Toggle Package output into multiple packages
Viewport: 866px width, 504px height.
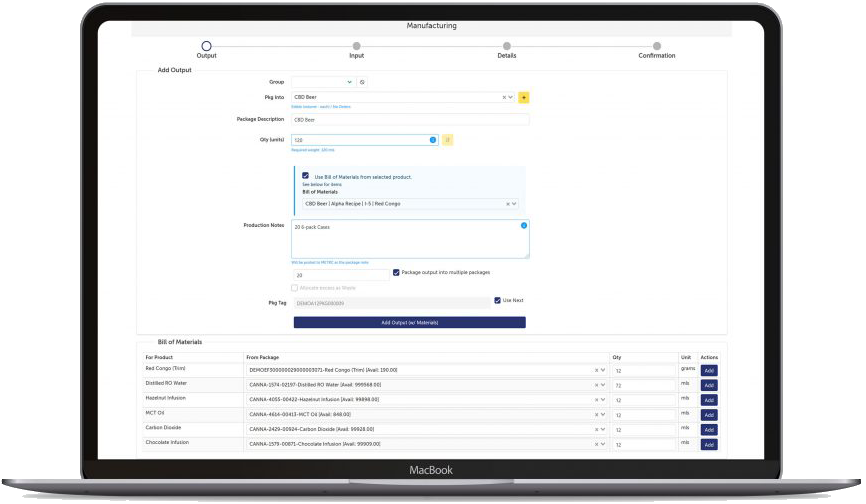tap(397, 272)
